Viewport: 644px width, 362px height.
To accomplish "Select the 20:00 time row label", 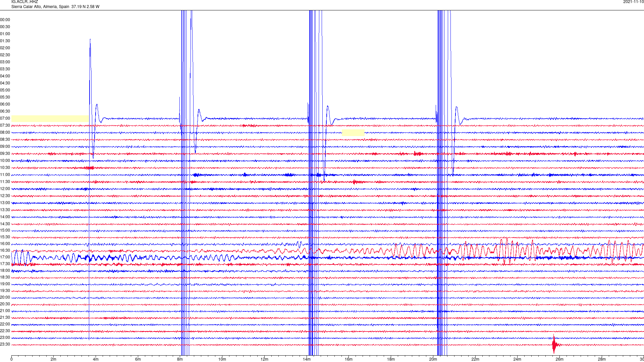I will 5,297.
